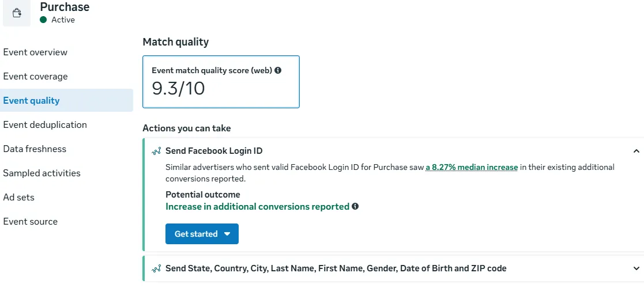Click the trend icon beside Send State, Country
The image size is (644, 288).
pos(156,268)
